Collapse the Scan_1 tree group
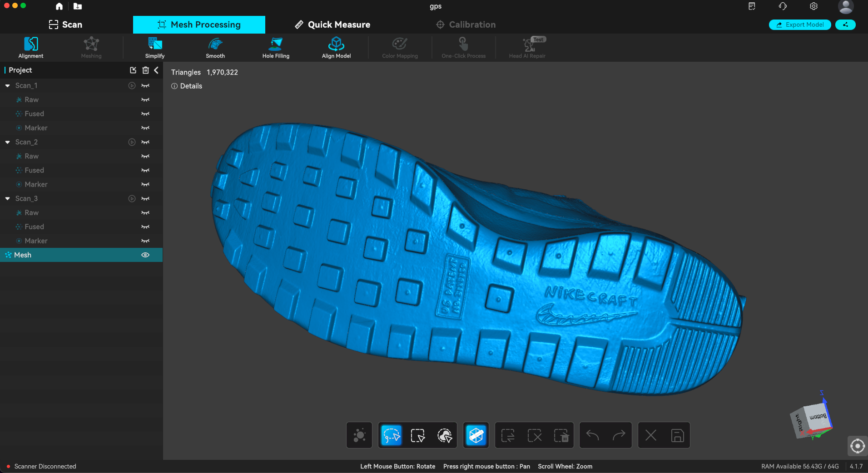The image size is (868, 473). click(x=8, y=86)
